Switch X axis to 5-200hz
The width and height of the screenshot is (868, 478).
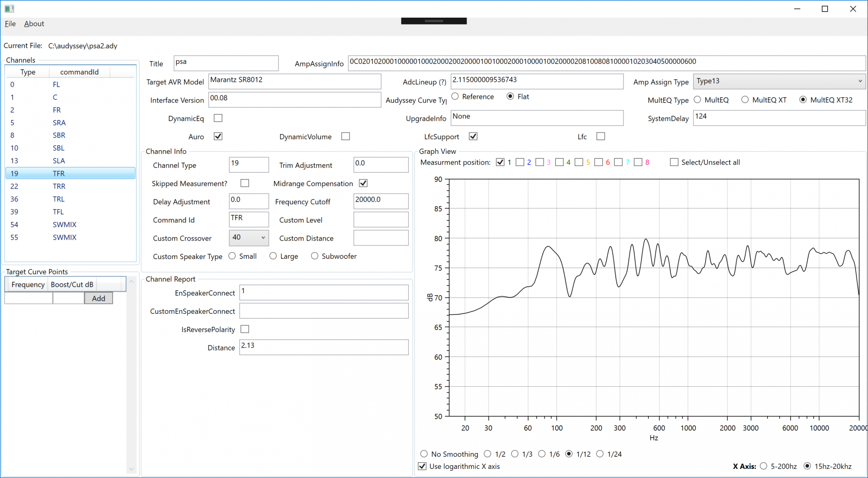(764, 466)
